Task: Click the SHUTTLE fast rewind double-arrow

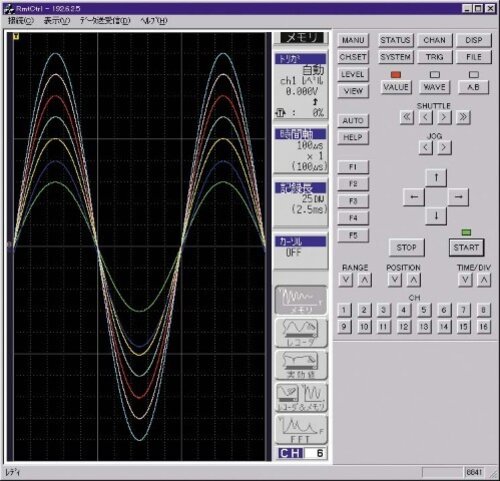Action: click(x=407, y=117)
